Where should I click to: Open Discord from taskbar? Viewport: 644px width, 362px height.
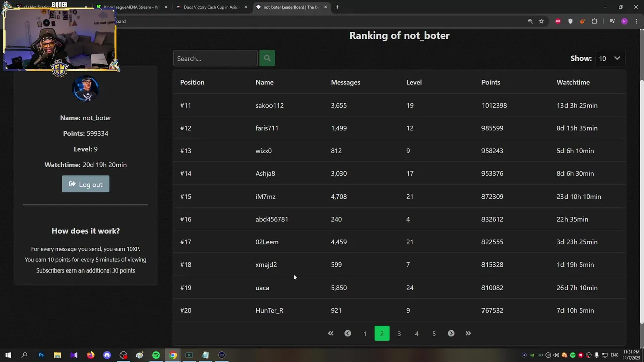(107, 355)
